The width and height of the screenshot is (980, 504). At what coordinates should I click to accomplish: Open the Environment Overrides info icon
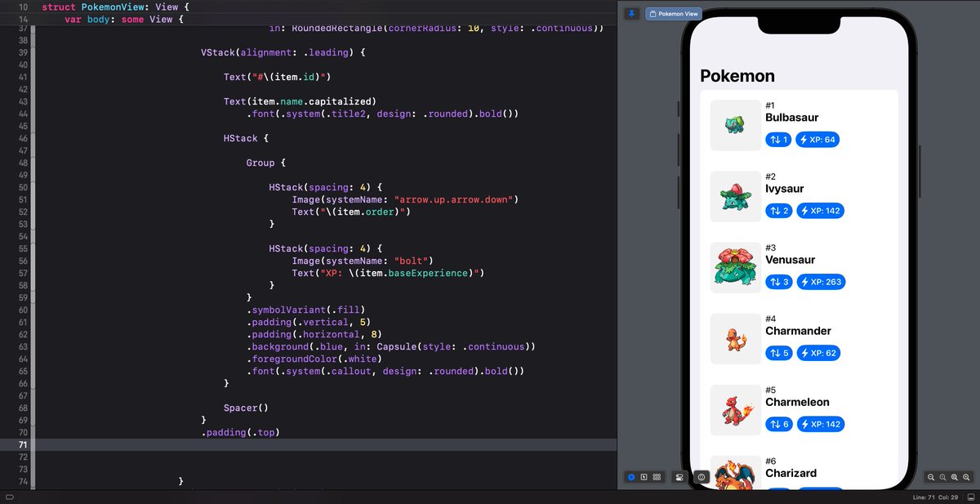point(701,477)
